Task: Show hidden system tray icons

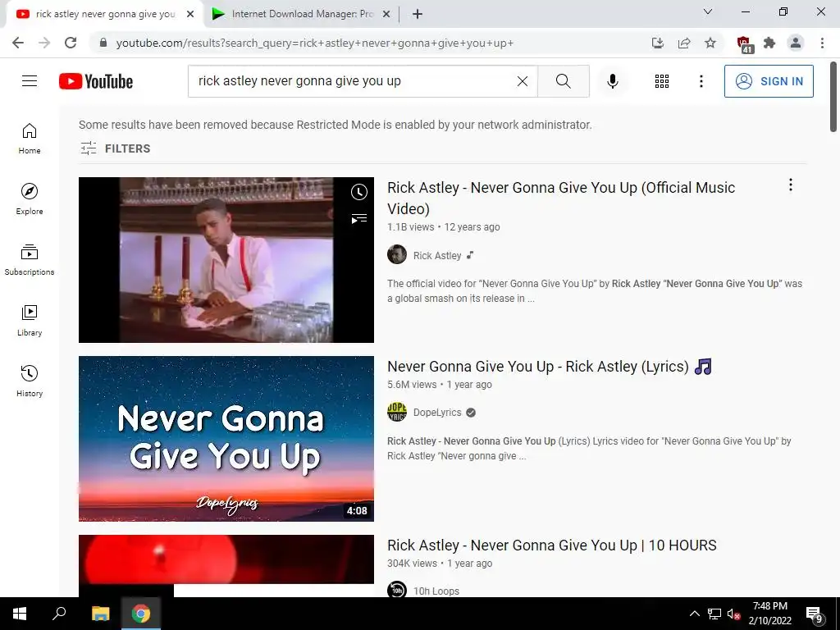Action: [694, 614]
